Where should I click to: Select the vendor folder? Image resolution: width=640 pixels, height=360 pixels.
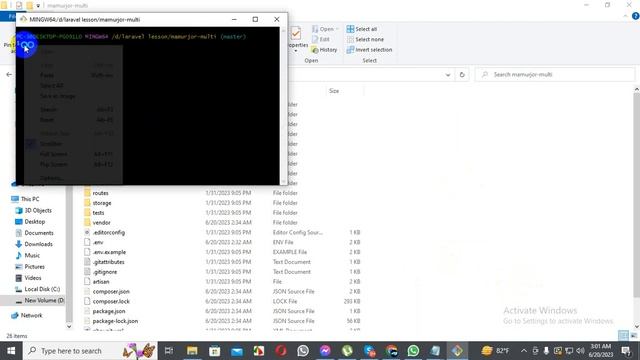101,222
